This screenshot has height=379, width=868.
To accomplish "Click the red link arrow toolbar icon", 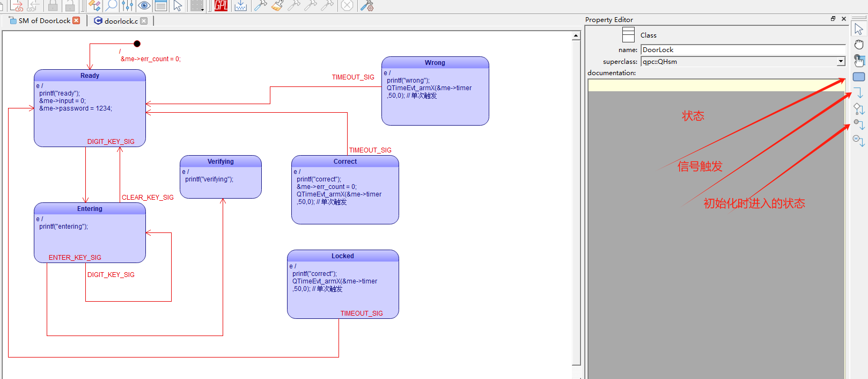I will click(x=17, y=6).
